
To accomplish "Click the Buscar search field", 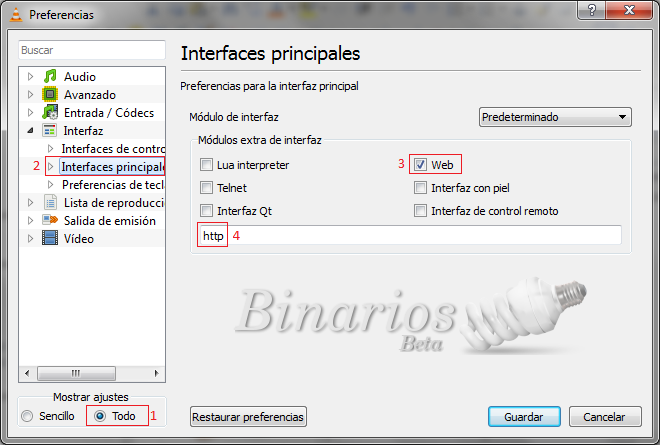I will [x=92, y=50].
